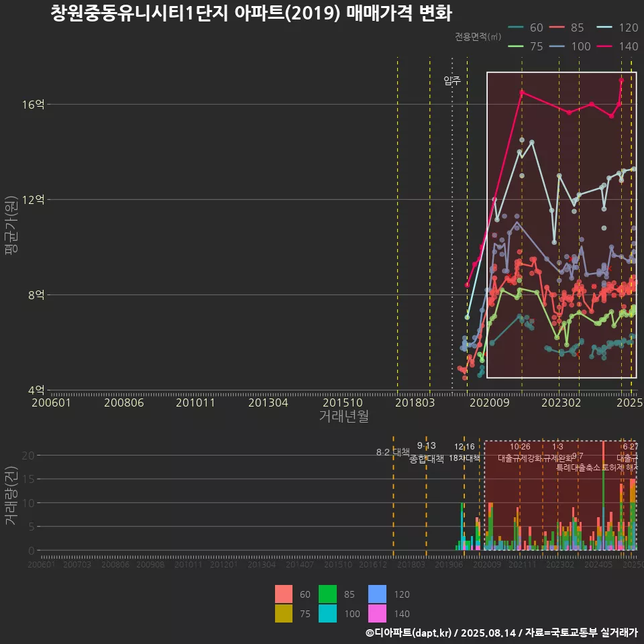Image resolution: width=644 pixels, height=644 pixels.
Task: Click the 1·3 규제완화 policy marker label
Action: pyautogui.click(x=557, y=452)
